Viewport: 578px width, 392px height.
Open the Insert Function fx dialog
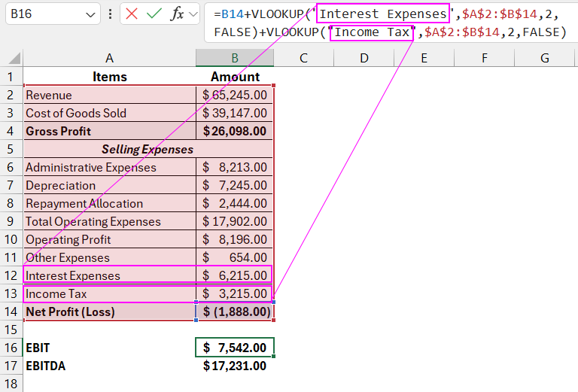tap(178, 14)
